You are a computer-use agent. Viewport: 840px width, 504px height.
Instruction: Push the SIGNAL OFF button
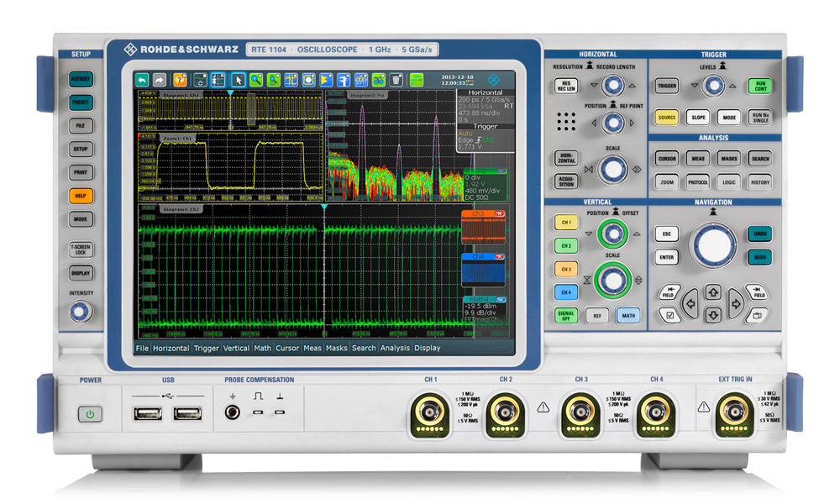(565, 316)
